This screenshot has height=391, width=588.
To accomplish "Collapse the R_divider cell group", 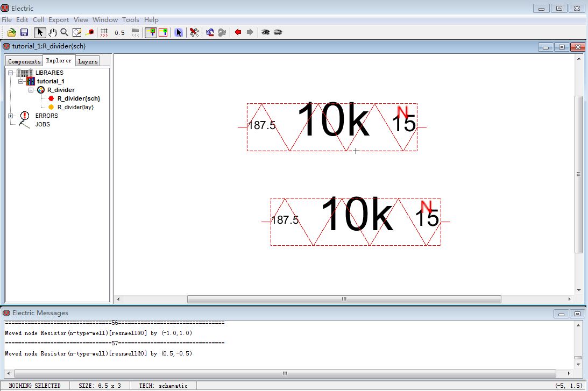I will [x=31, y=90].
